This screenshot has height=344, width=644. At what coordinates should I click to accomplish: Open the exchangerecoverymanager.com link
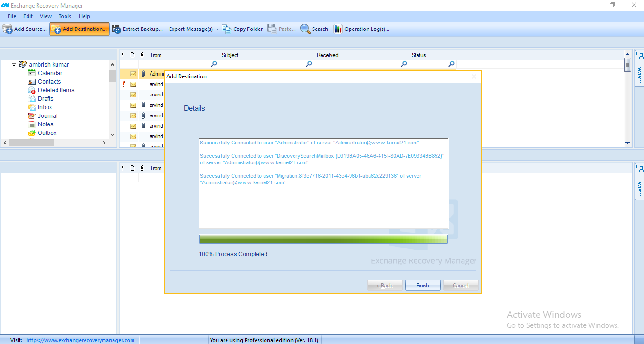80,340
